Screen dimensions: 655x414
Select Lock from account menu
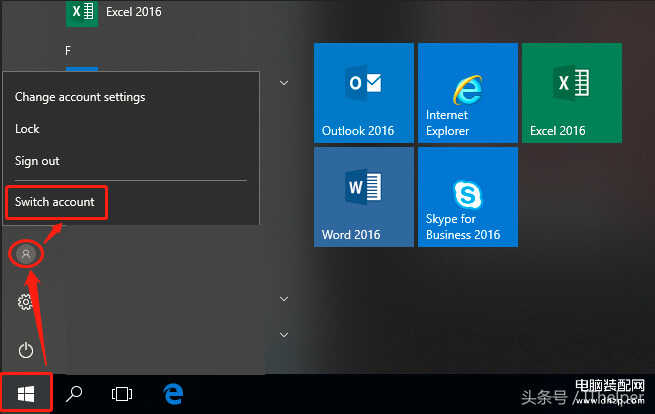(27, 129)
